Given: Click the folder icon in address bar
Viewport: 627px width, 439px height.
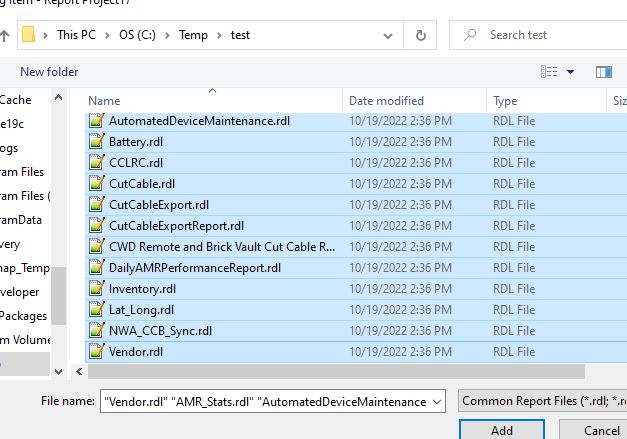Looking at the screenshot, I should pyautogui.click(x=29, y=35).
